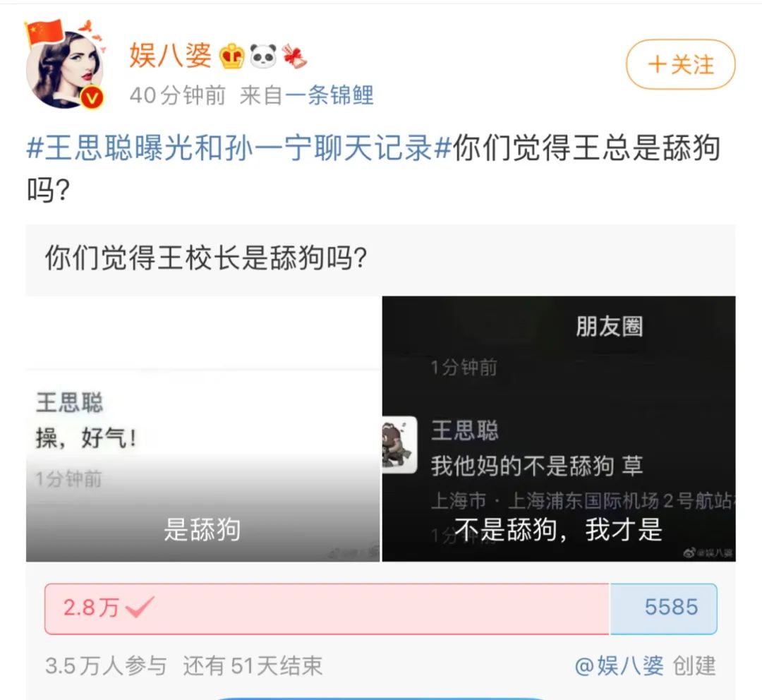Open the @娱八婆 poll creator link
This screenshot has height=700, width=762.
(x=619, y=665)
